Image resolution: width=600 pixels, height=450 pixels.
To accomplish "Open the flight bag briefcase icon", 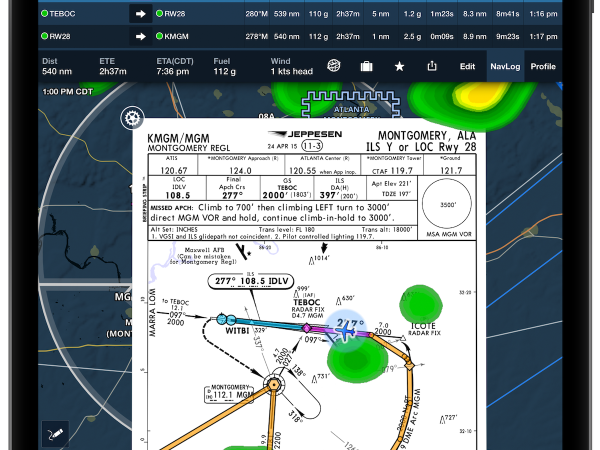I will pos(366,66).
